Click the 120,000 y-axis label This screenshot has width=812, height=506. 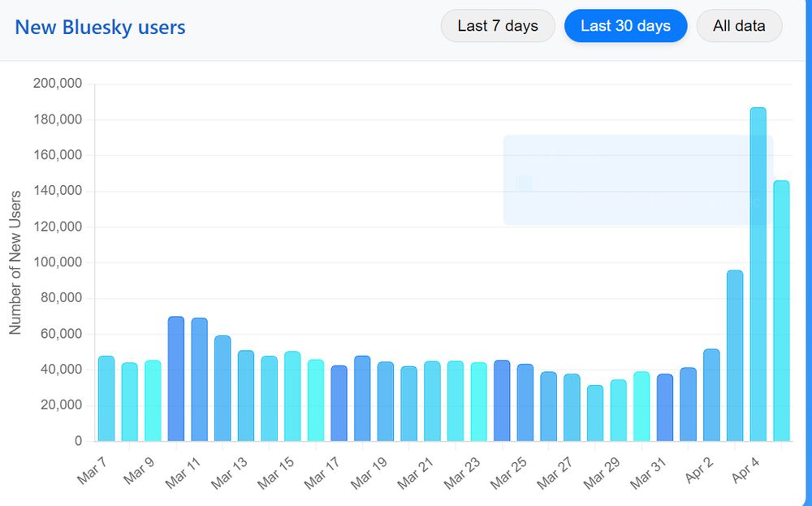tap(58, 227)
